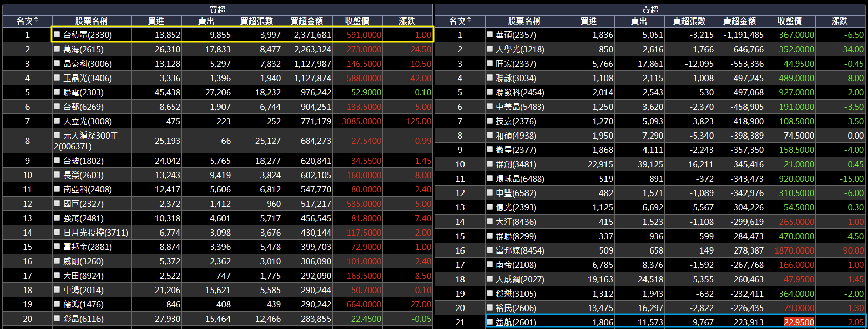The height and width of the screenshot is (329, 868).
Task: Select the 富邦媒(8454) checkbox
Action: pyautogui.click(x=490, y=250)
